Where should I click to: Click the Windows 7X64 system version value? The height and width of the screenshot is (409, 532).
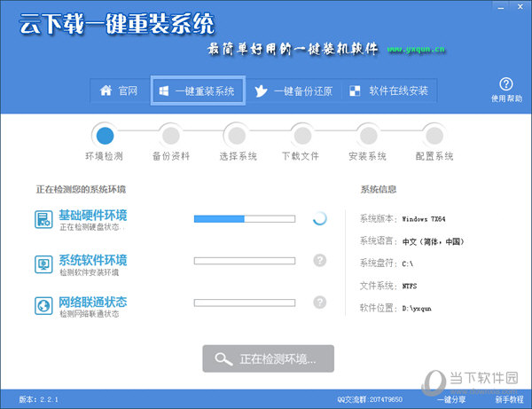tap(424, 219)
